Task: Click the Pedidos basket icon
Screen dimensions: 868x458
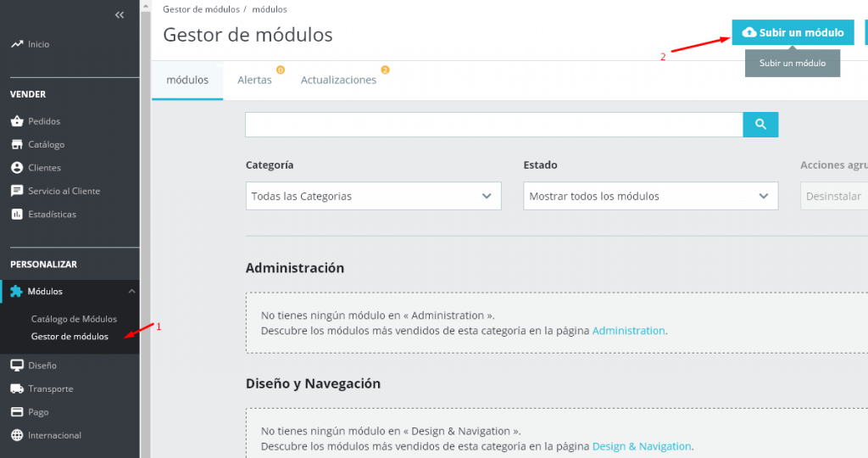Action: [x=17, y=120]
